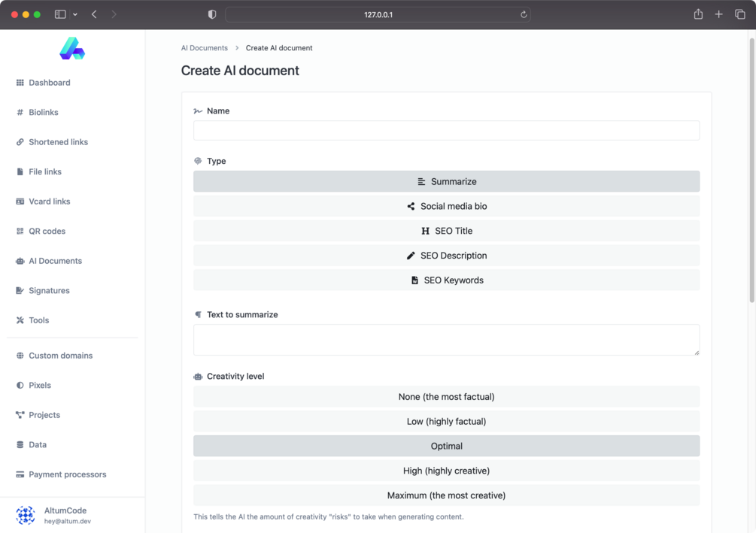This screenshot has height=533, width=756.
Task: Choose the SEO Title document type
Action: click(x=447, y=231)
